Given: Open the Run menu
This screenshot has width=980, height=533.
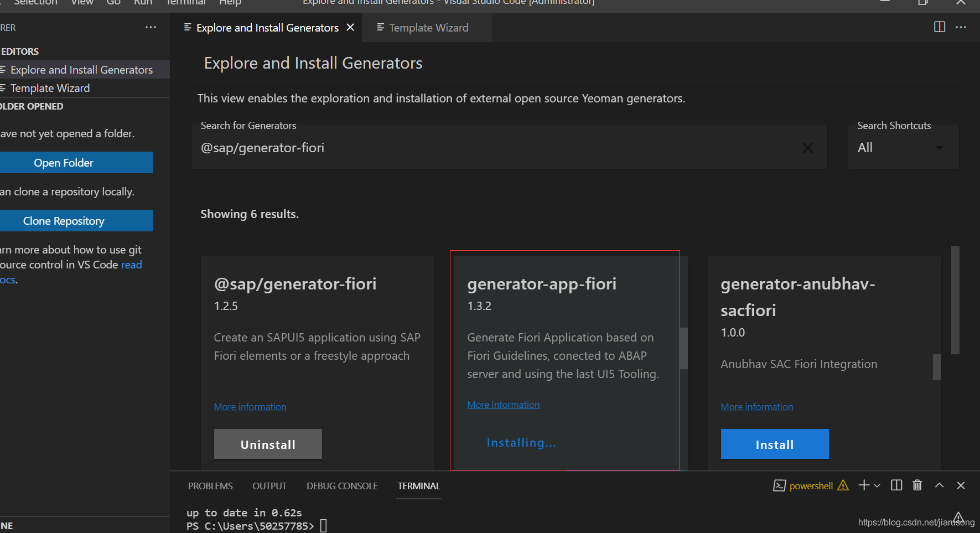Looking at the screenshot, I should (143, 2).
